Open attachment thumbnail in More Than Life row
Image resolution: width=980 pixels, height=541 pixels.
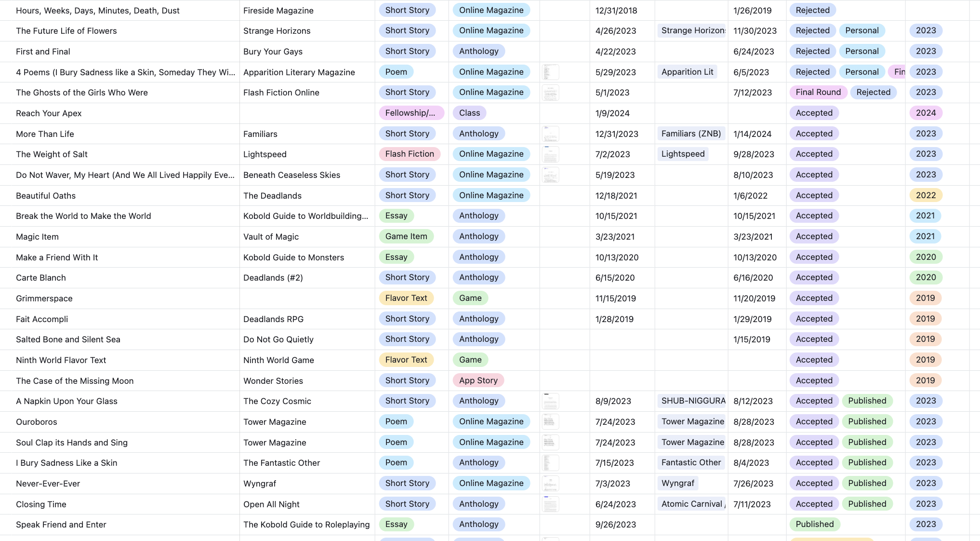click(550, 134)
